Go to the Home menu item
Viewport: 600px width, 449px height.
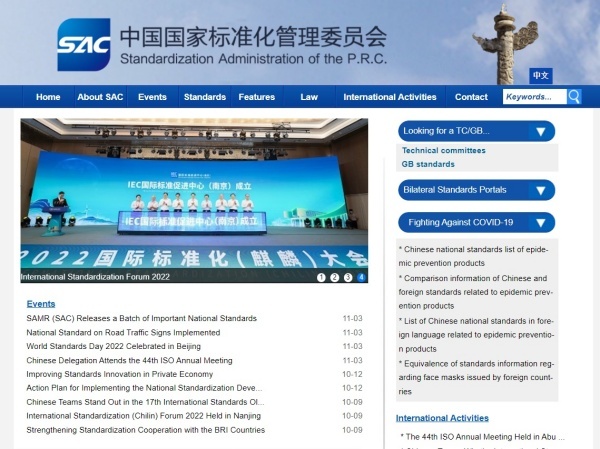click(48, 97)
